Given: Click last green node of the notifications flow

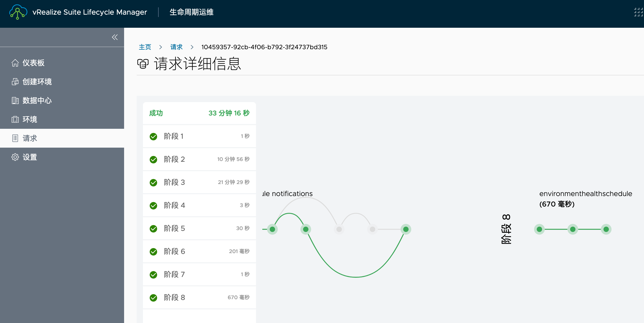Looking at the screenshot, I should pyautogui.click(x=406, y=229).
